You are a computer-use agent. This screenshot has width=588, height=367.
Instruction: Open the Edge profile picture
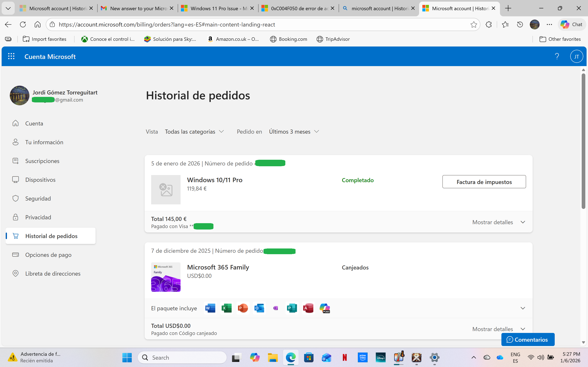pos(534,24)
